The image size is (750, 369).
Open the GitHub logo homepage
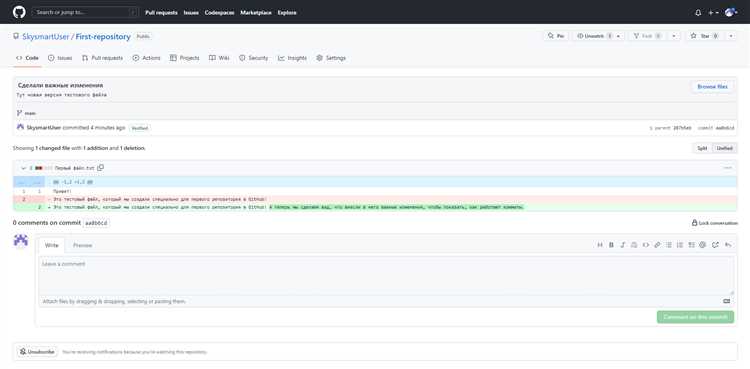point(19,12)
